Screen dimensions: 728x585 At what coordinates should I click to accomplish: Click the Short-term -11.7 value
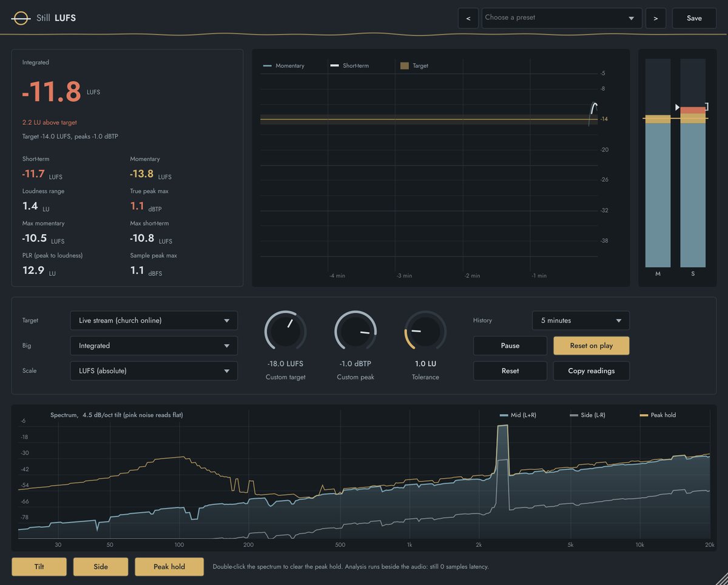pos(34,174)
